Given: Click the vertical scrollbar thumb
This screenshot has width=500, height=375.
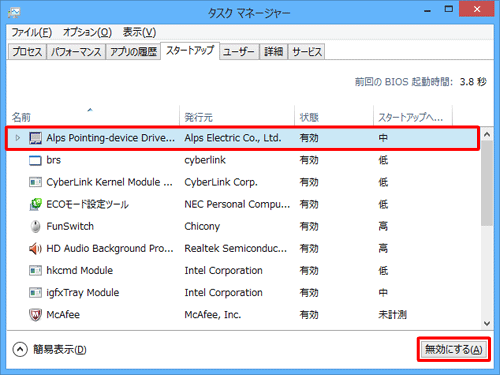Looking at the screenshot, I should tap(487, 183).
